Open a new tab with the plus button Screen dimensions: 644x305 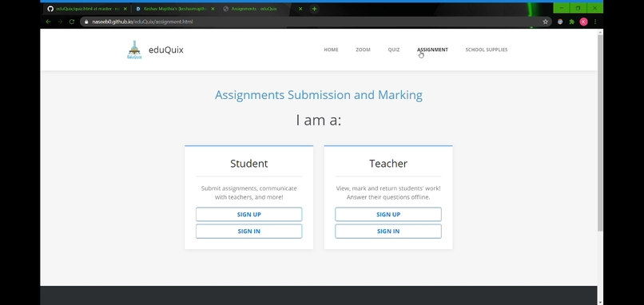[314, 9]
